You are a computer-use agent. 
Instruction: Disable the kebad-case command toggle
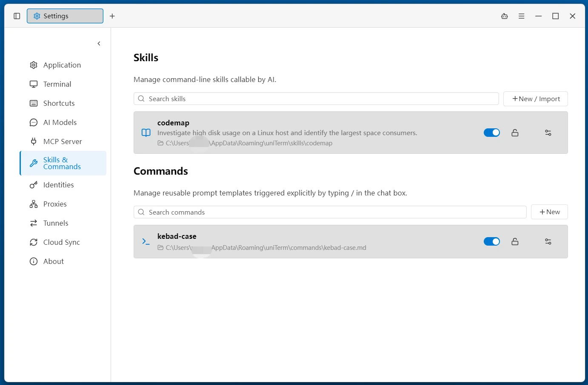coord(492,241)
